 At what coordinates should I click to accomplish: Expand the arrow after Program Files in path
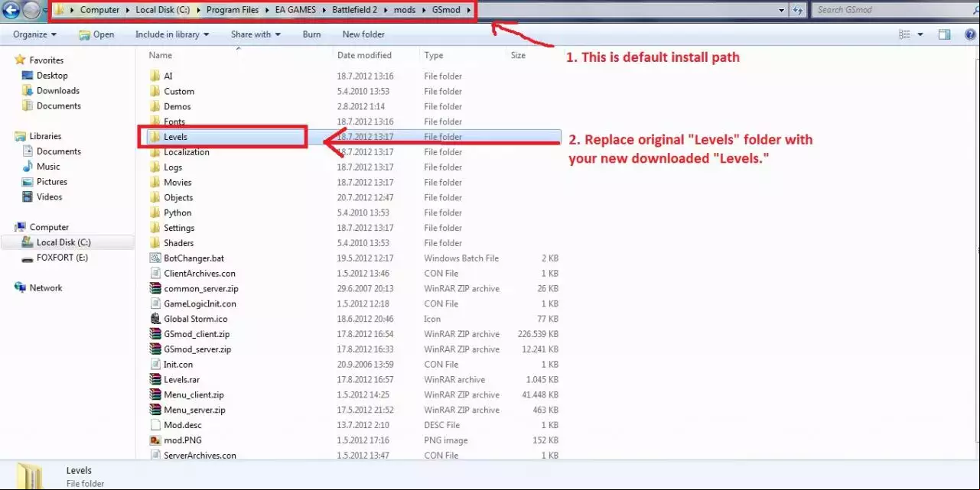point(266,10)
